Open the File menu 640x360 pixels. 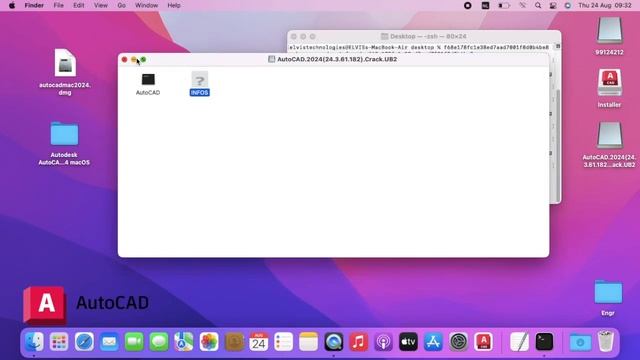pos(58,5)
